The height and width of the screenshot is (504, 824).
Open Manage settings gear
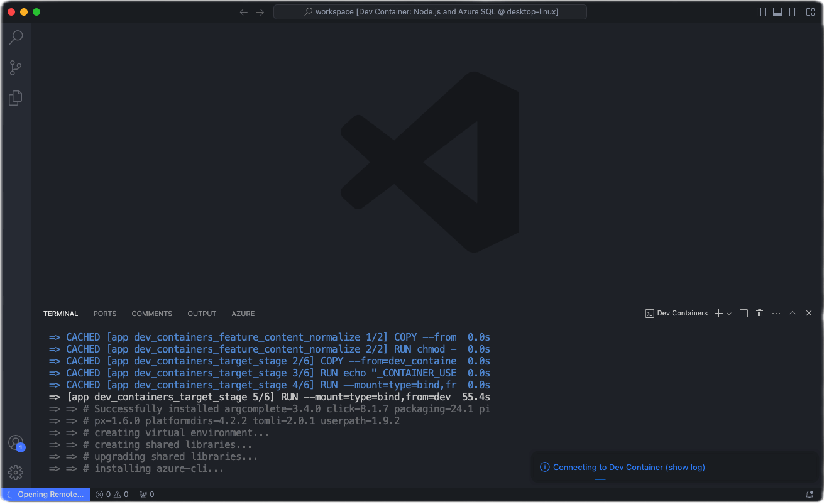point(16,472)
